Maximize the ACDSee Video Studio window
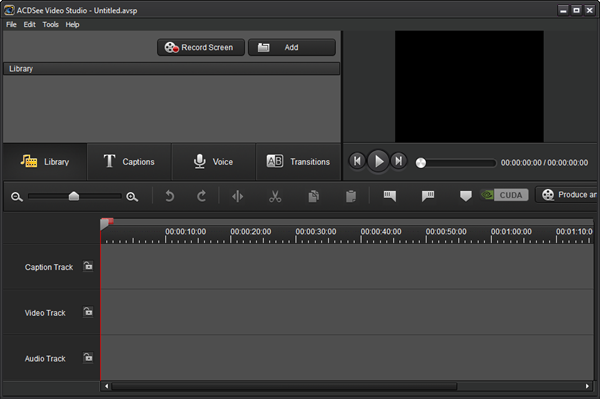600x399 pixels. coord(576,10)
